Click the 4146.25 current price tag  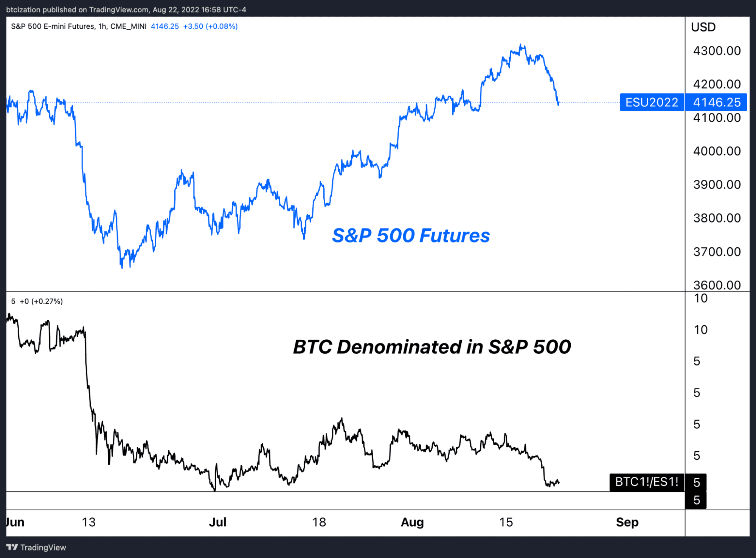[x=716, y=102]
